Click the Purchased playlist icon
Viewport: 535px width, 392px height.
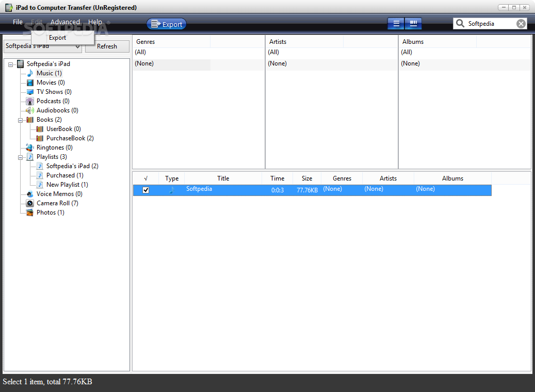point(40,175)
